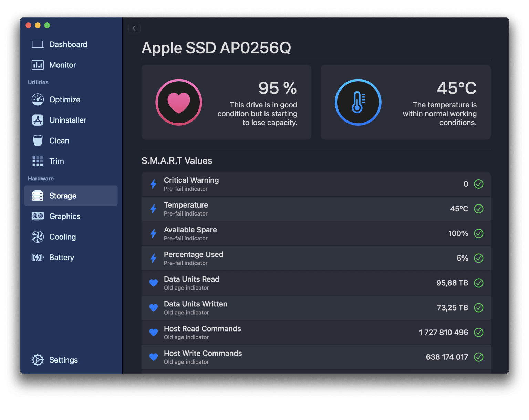Click the lightning icon beside Temperature row

[154, 209]
